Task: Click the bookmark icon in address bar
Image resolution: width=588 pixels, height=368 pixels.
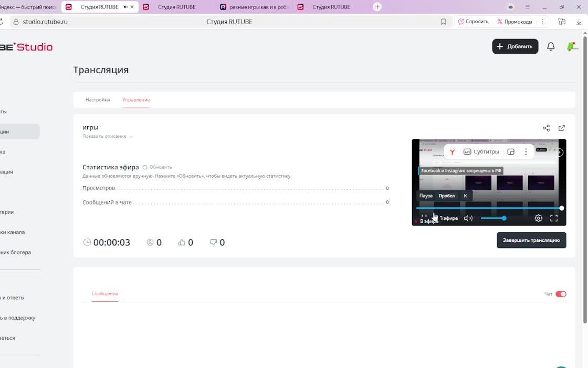Action: tap(443, 22)
